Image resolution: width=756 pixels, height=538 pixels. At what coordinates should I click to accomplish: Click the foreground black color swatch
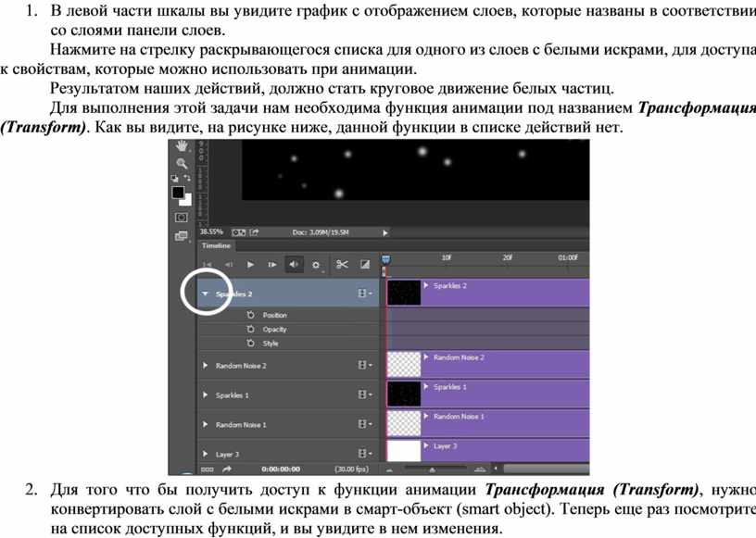[x=178, y=193]
